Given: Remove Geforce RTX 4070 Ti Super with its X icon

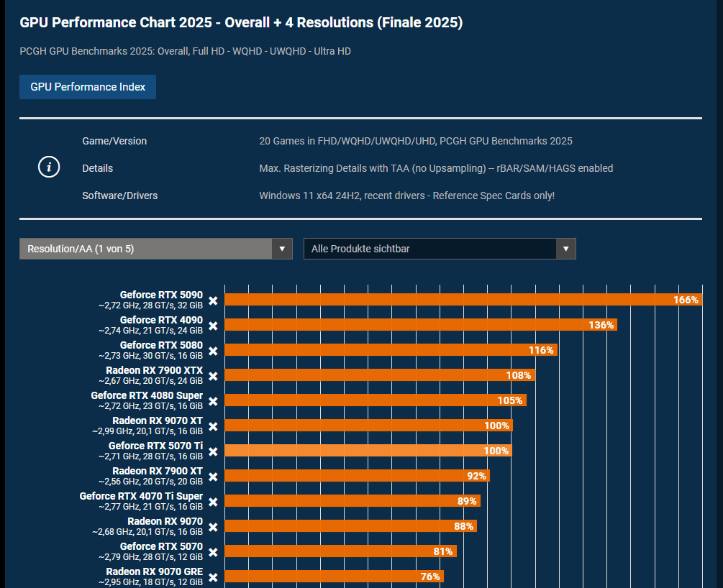Looking at the screenshot, I should [x=213, y=502].
